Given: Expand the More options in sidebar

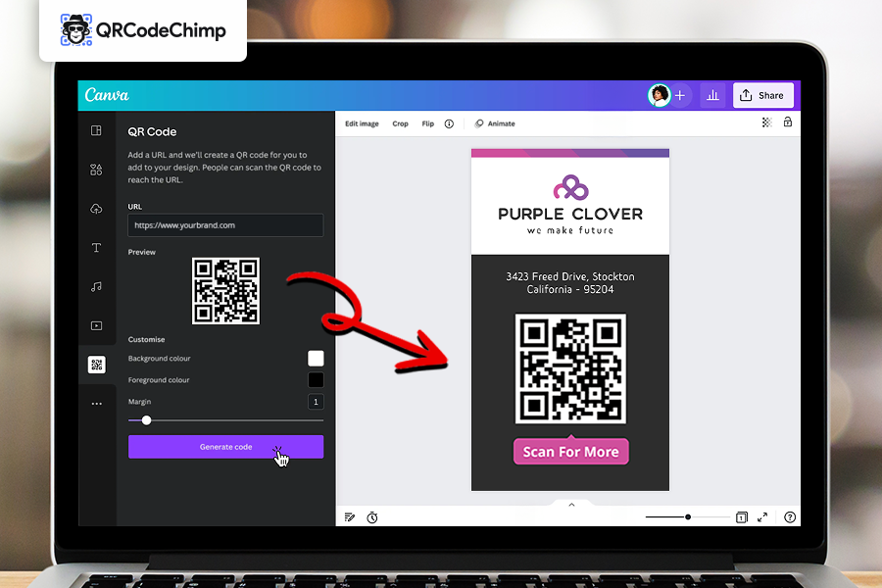Looking at the screenshot, I should click(x=96, y=403).
